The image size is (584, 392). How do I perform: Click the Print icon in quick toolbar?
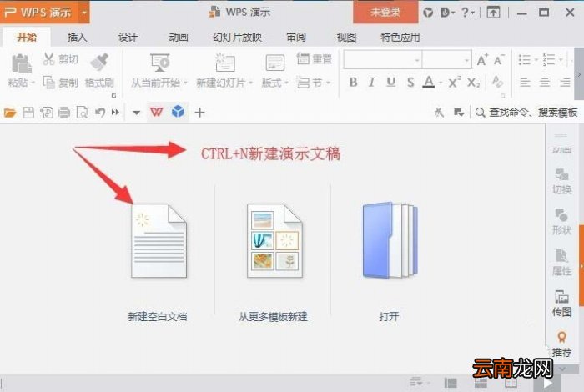point(64,113)
